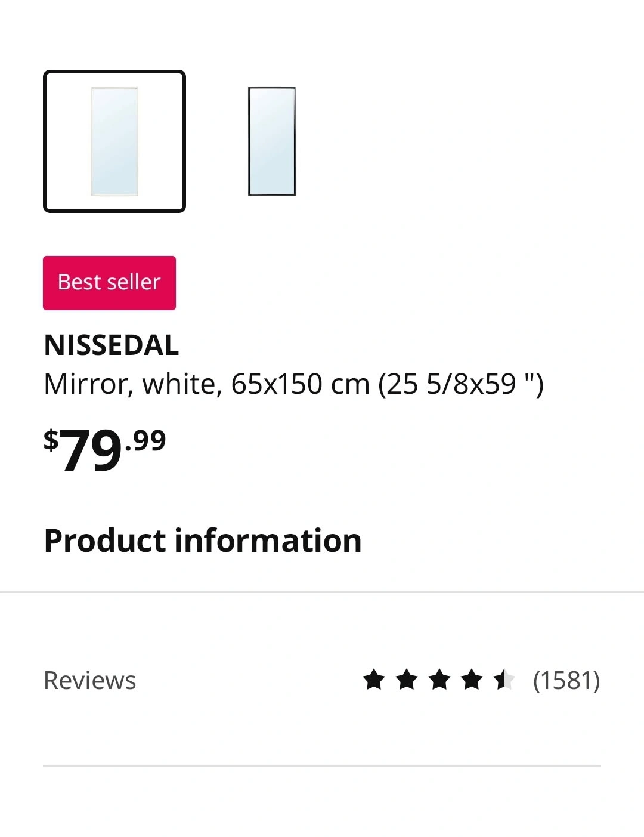The image size is (644, 837).
Task: Open the (1581) review count
Action: [x=566, y=680]
